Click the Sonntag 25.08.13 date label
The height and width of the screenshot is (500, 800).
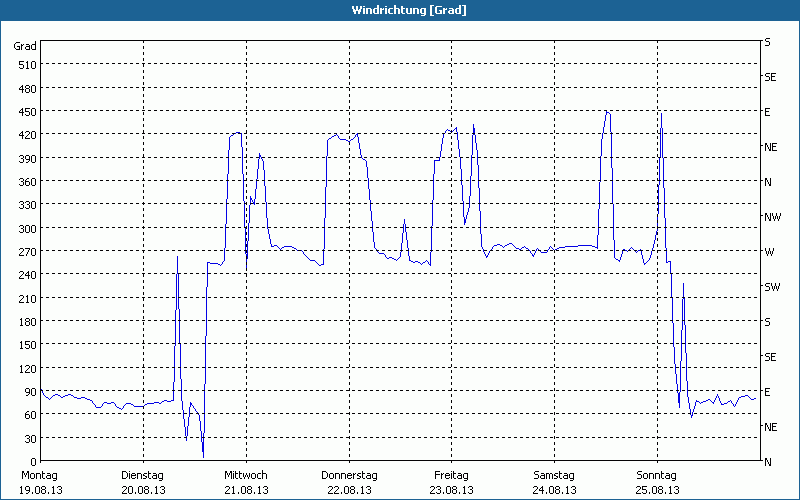(x=657, y=482)
